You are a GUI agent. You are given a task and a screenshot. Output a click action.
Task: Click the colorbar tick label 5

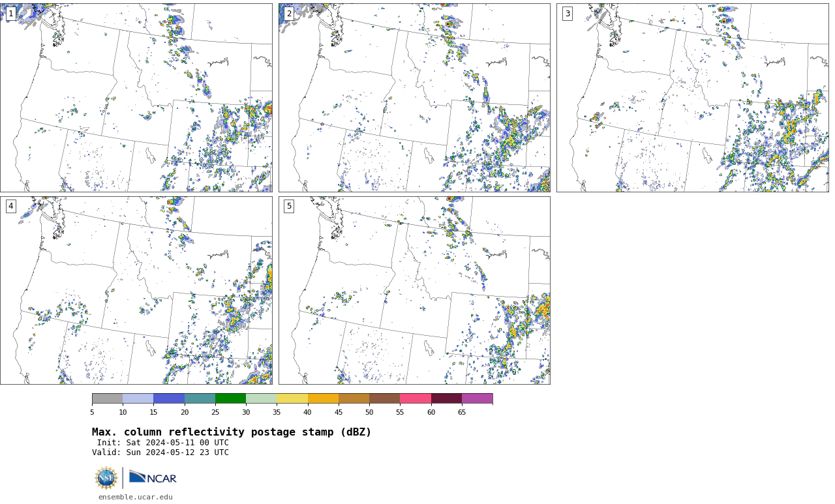[92, 412]
